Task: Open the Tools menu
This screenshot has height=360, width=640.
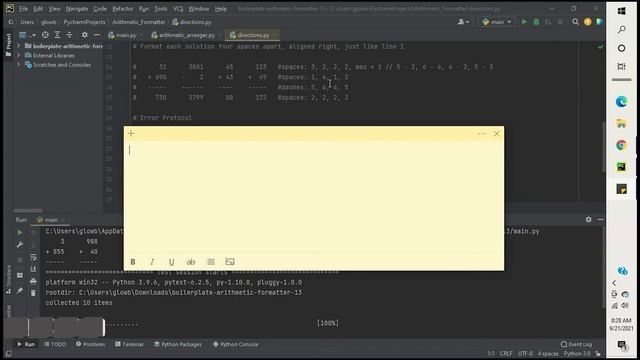Action: point(160,9)
